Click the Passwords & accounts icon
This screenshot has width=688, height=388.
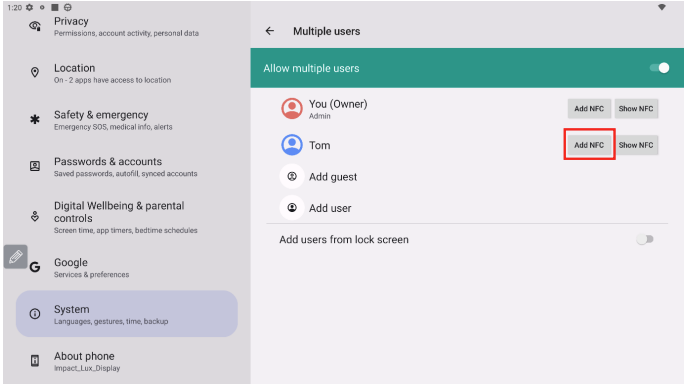point(35,166)
